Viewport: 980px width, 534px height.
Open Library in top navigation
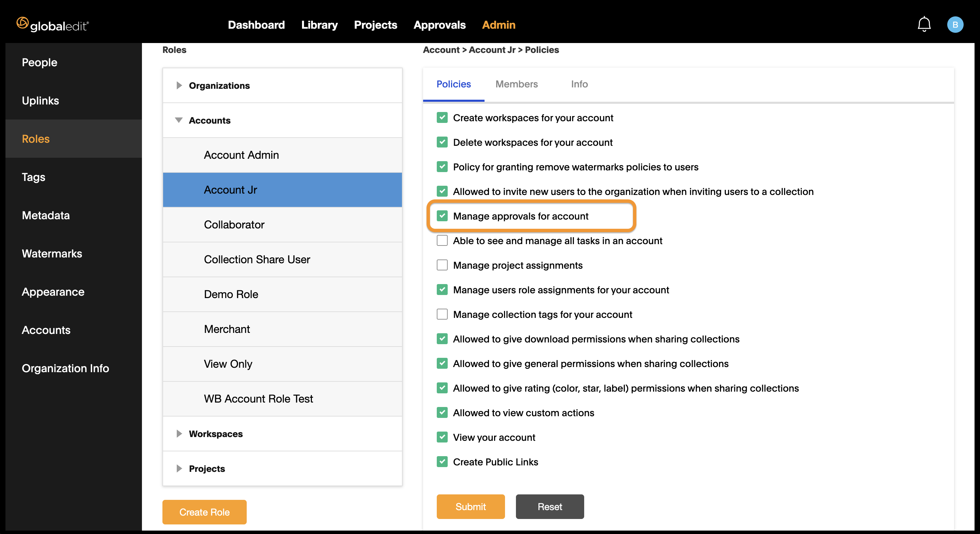point(319,25)
